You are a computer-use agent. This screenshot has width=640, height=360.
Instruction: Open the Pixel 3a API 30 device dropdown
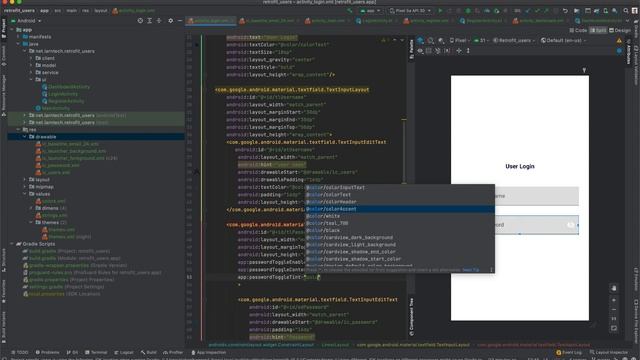click(410, 11)
